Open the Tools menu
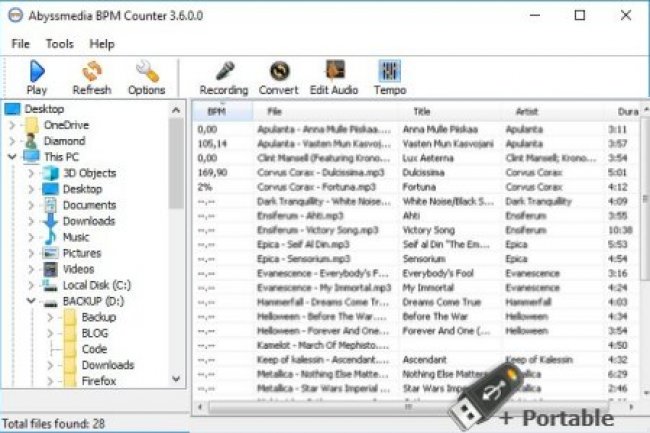The height and width of the screenshot is (433, 650). click(59, 44)
